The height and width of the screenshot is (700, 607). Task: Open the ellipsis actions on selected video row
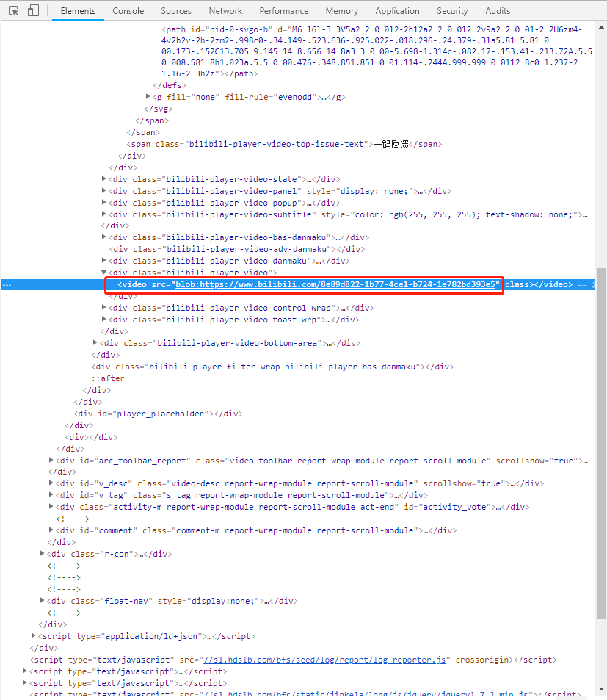tap(7, 285)
